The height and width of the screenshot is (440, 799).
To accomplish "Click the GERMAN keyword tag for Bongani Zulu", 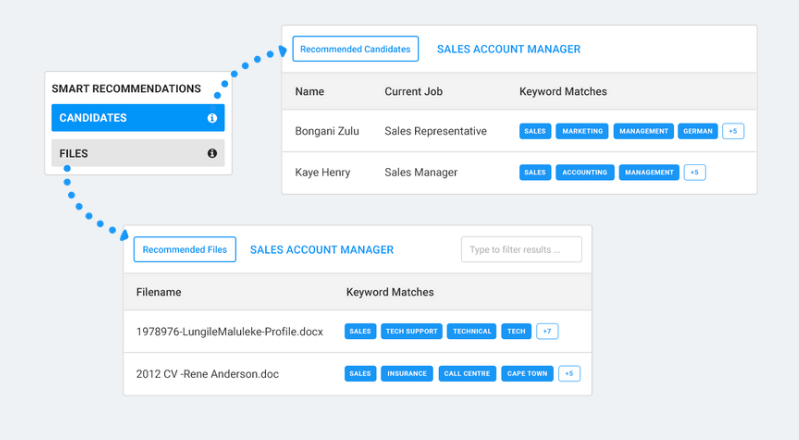I will pos(697,131).
